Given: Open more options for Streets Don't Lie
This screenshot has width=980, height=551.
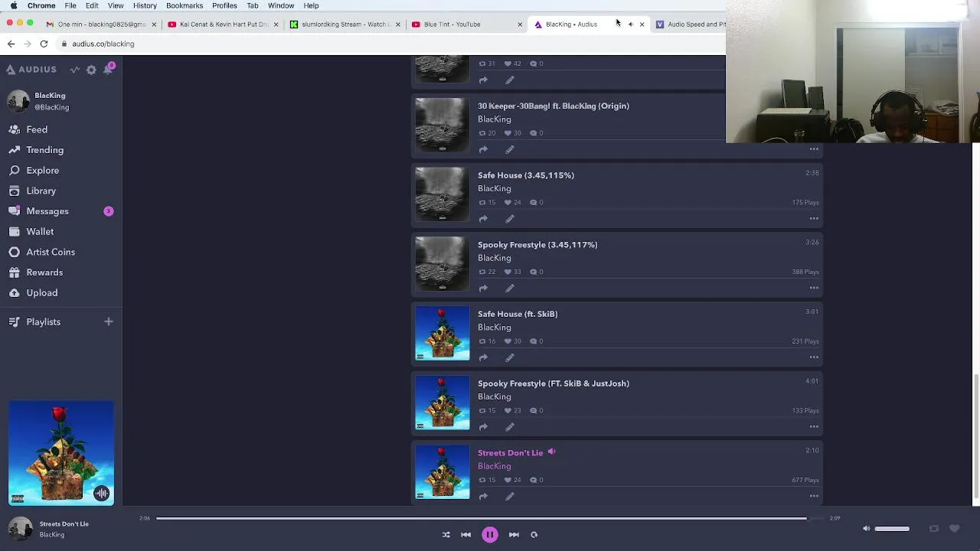Looking at the screenshot, I should (x=814, y=497).
